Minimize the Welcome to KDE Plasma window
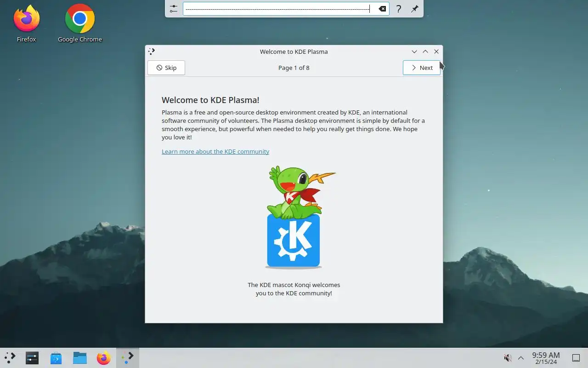588x368 pixels. tap(414, 52)
